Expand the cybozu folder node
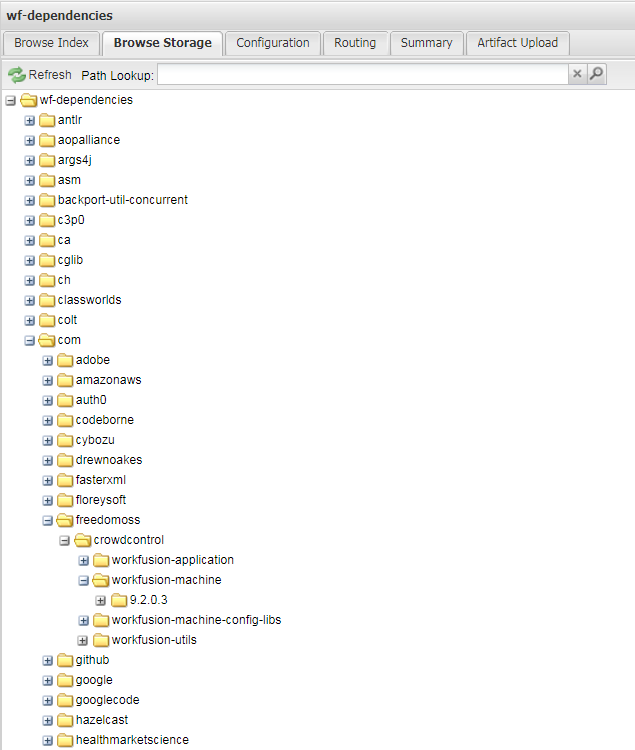Viewport: 635px width, 750px height. coord(47,441)
